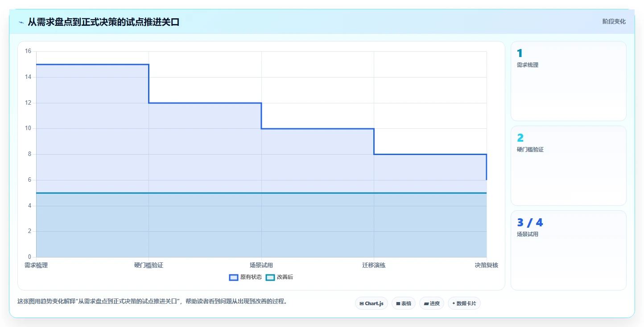Viewport: 644px width, 327px height.
Task: Click the 3 / 4 number in third card
Action: (x=530, y=223)
